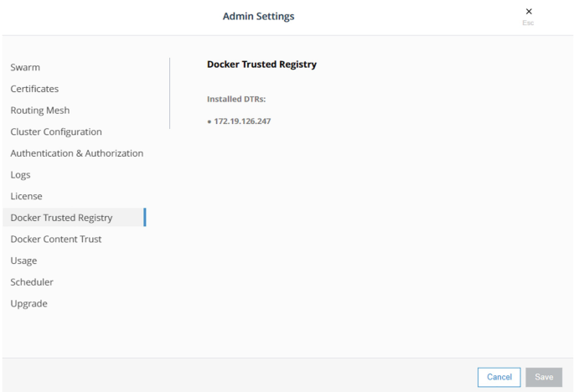
Task: Close Admin Settings with the X icon
Action: 528,12
